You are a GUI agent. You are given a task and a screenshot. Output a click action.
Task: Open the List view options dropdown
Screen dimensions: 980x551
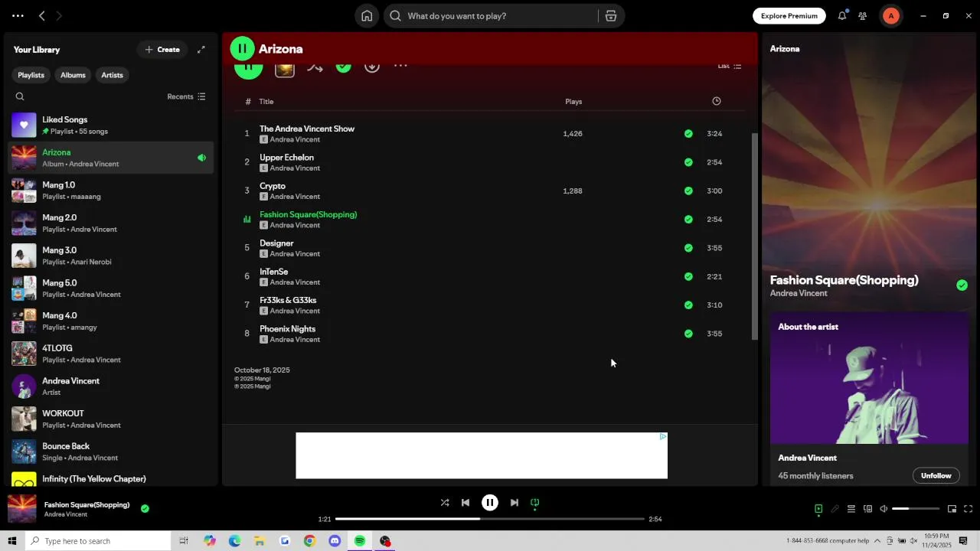click(x=729, y=67)
